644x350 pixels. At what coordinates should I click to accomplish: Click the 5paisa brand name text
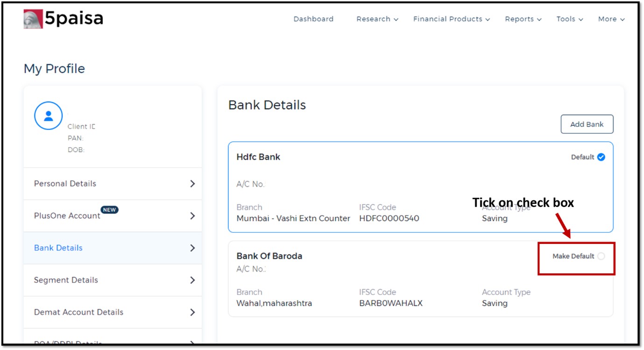[74, 19]
